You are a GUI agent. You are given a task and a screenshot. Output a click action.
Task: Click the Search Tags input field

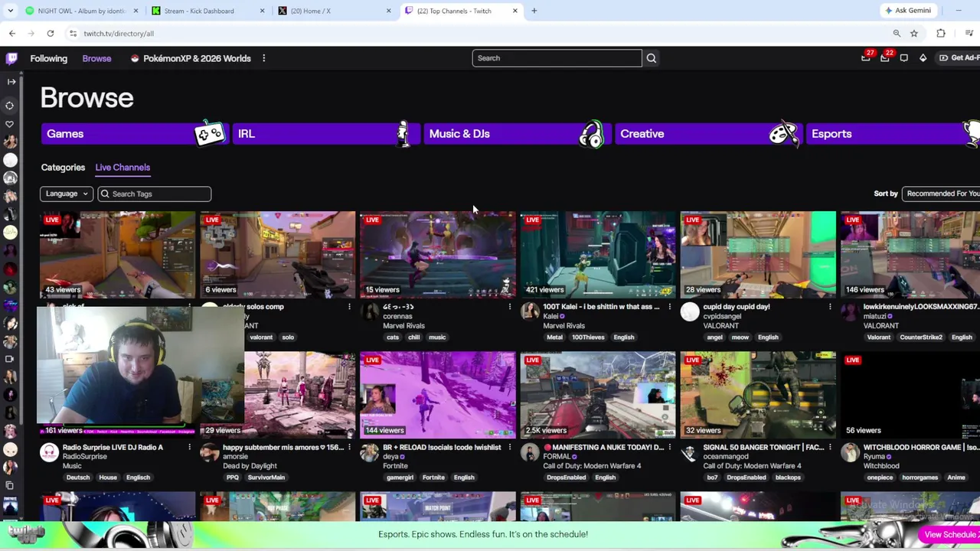pos(155,194)
